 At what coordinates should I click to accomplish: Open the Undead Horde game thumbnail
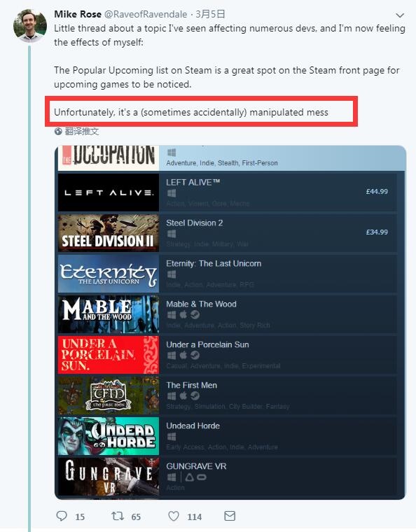(x=109, y=436)
